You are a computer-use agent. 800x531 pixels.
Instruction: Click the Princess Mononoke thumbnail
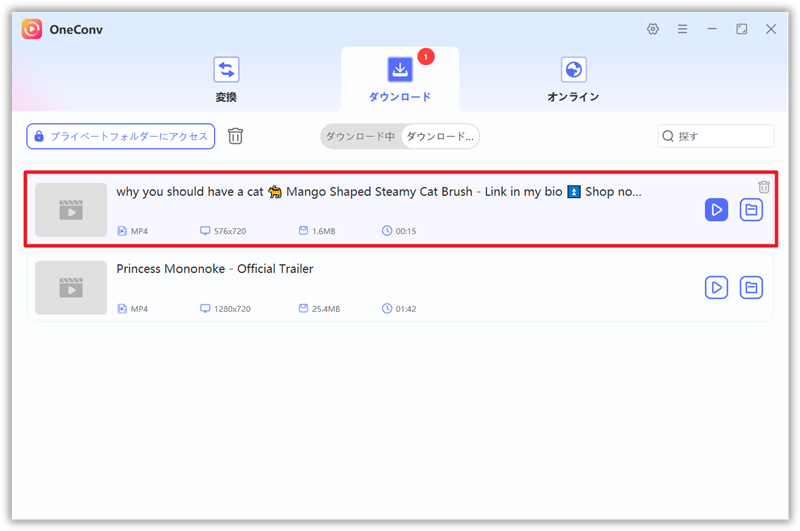pos(71,288)
